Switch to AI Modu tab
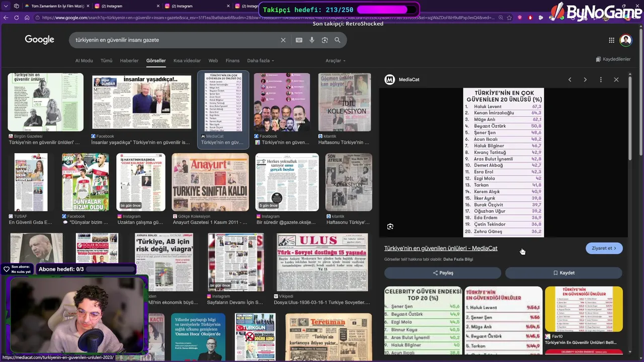 [x=84, y=60]
